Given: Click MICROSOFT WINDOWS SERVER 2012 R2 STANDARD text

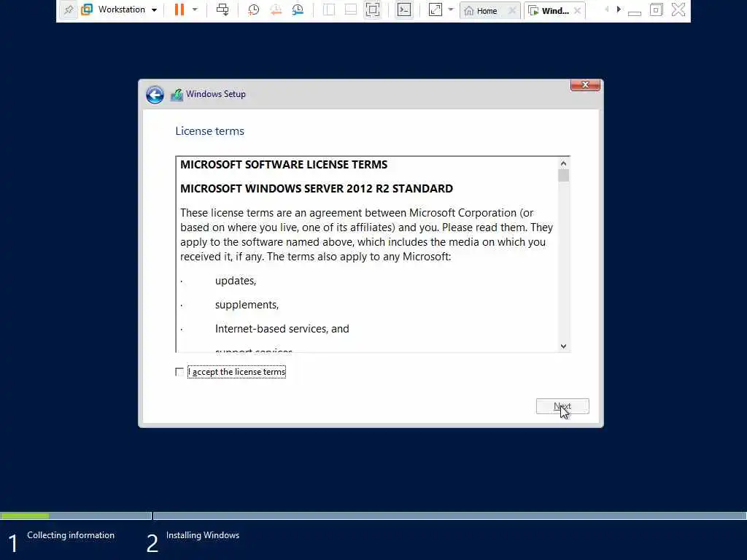Looking at the screenshot, I should [x=317, y=189].
